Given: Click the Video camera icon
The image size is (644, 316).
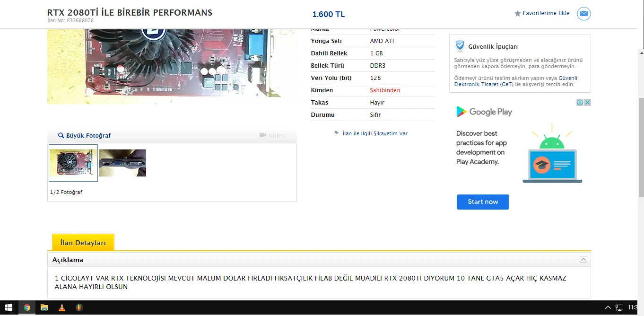Looking at the screenshot, I should pos(263,135).
